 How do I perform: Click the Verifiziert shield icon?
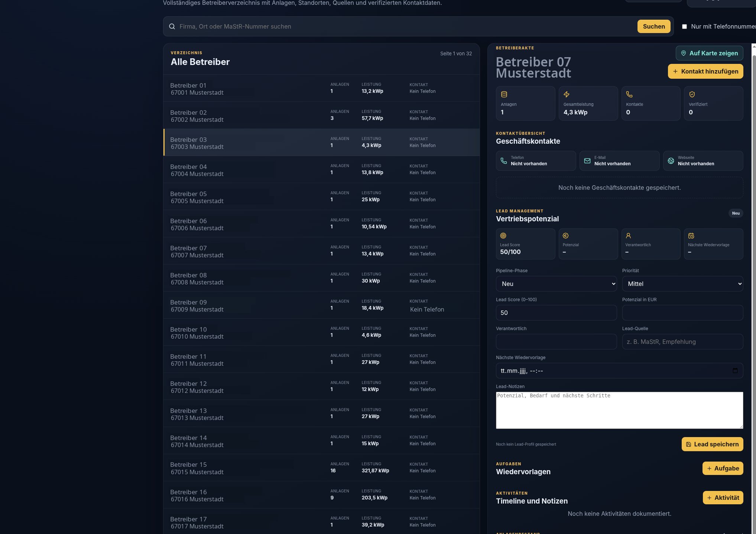(x=692, y=94)
